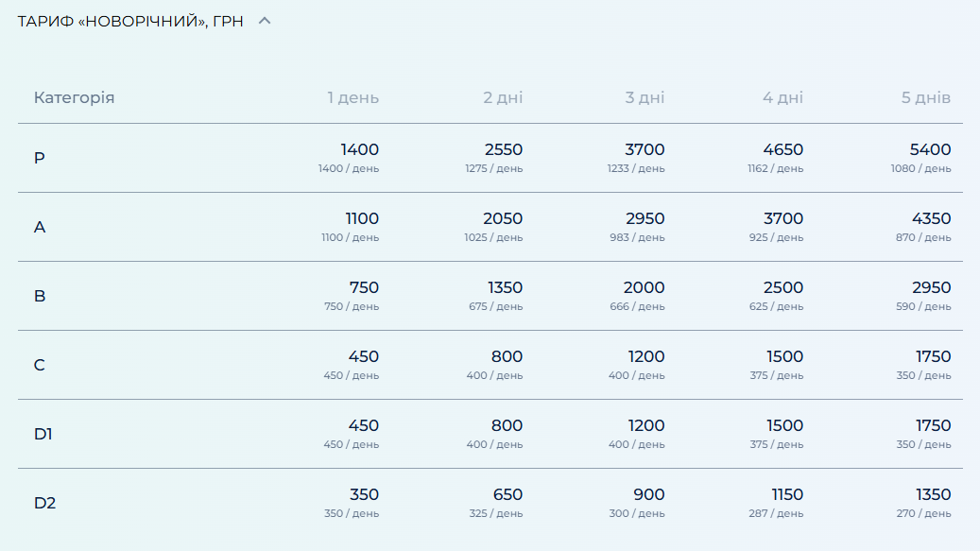Collapse the «Новорічний» tariff section chevron
The image size is (980, 551).
[265, 21]
